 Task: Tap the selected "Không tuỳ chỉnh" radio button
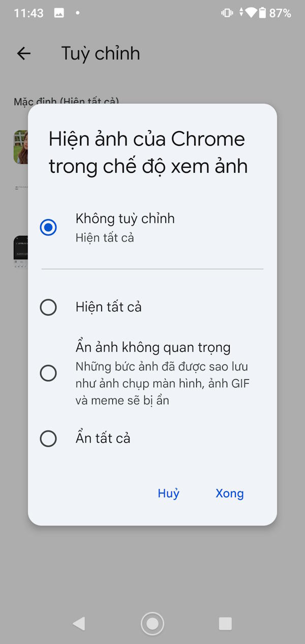pyautogui.click(x=48, y=227)
